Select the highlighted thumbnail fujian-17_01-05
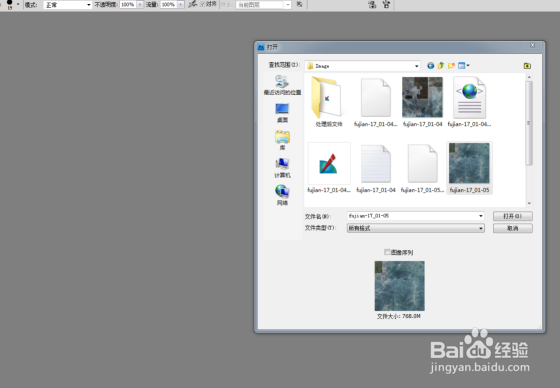The width and height of the screenshot is (560, 388). click(469, 168)
